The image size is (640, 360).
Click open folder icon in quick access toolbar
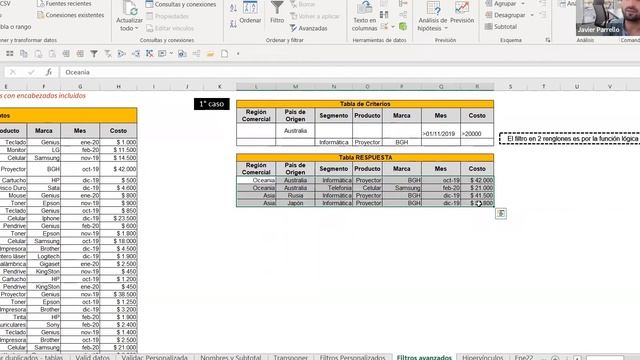211,53
